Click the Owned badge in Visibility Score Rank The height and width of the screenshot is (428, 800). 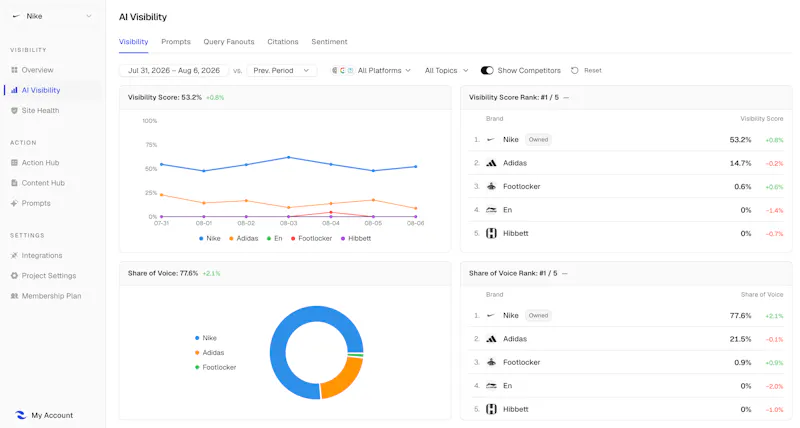(x=538, y=140)
